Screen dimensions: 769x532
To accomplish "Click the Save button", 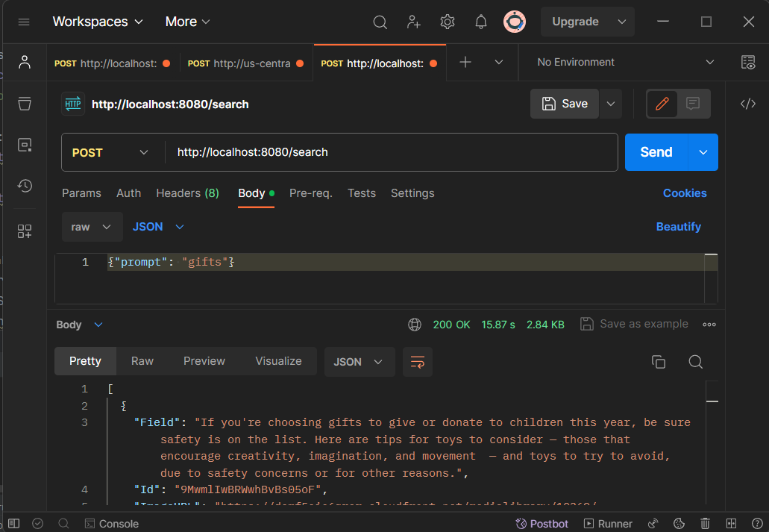I will (x=565, y=104).
